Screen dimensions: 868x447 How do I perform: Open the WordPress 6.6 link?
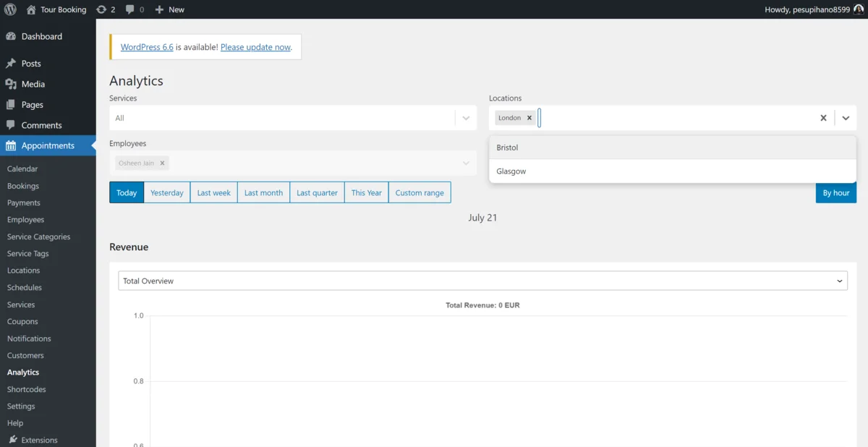(x=147, y=47)
